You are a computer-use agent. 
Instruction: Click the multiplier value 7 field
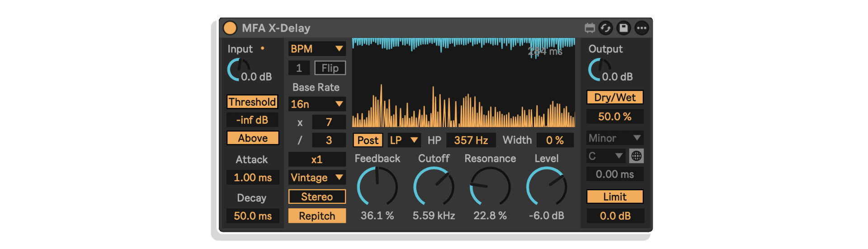pos(329,122)
